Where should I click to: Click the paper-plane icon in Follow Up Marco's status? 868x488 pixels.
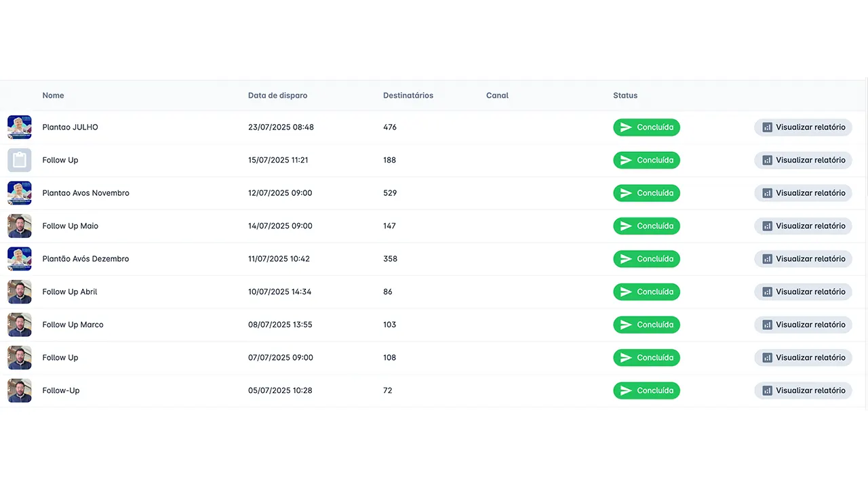point(626,325)
